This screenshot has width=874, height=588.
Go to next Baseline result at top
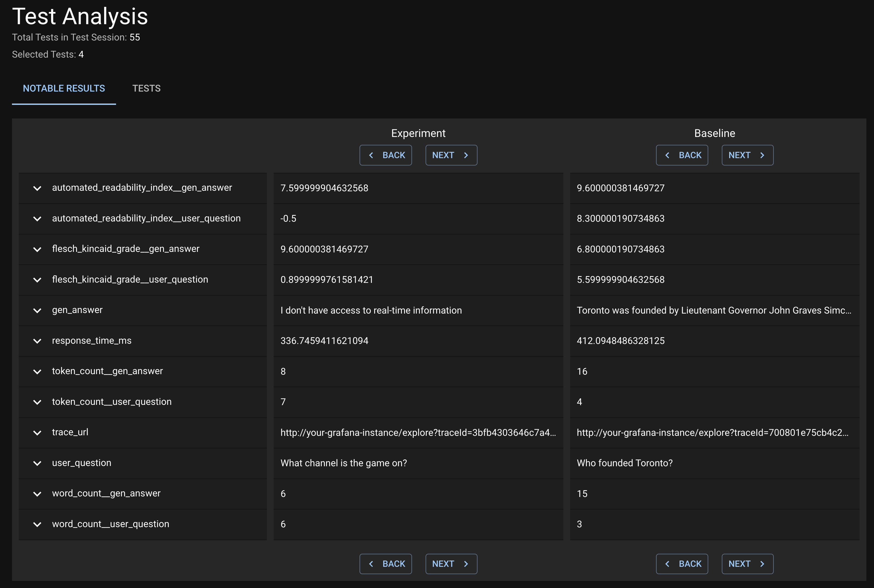pyautogui.click(x=747, y=155)
